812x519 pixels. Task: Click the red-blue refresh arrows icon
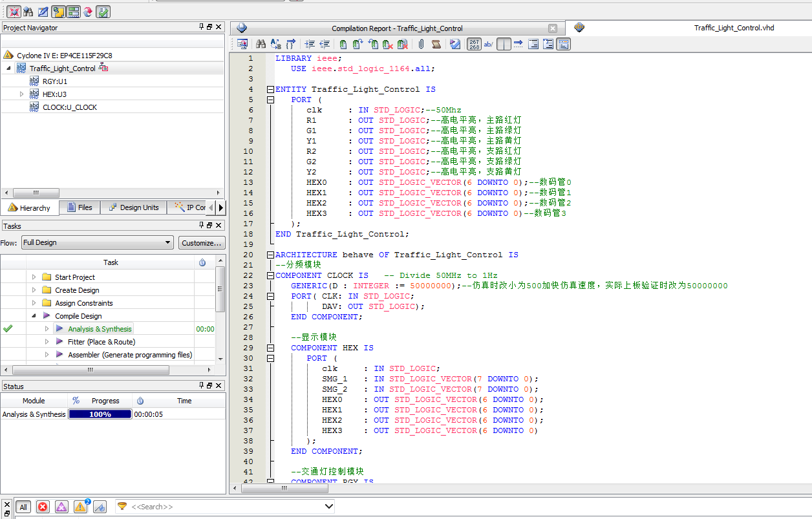[88, 12]
